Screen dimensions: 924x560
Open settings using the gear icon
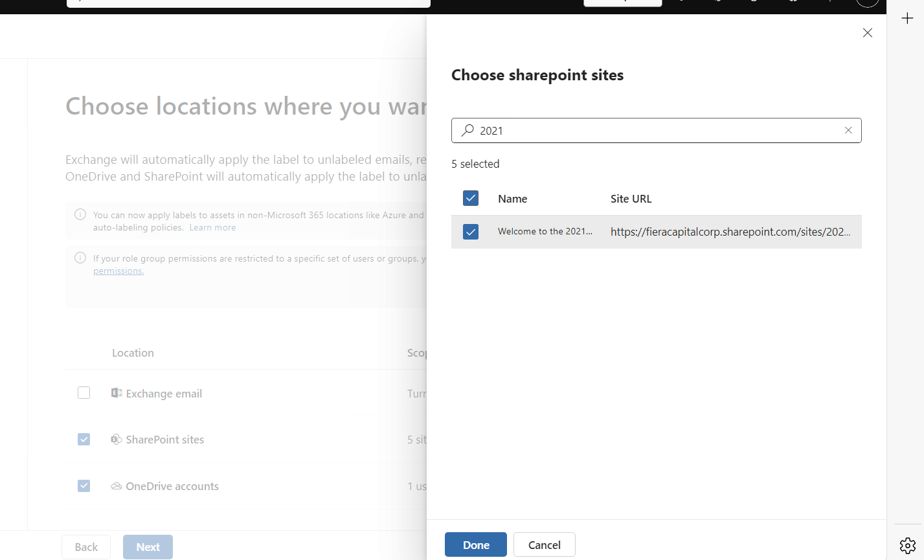pyautogui.click(x=907, y=545)
